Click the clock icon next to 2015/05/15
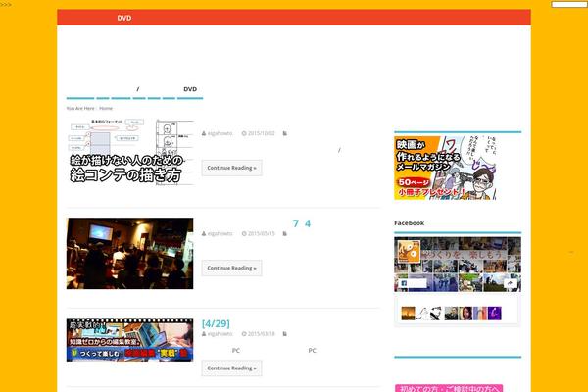 [244, 233]
